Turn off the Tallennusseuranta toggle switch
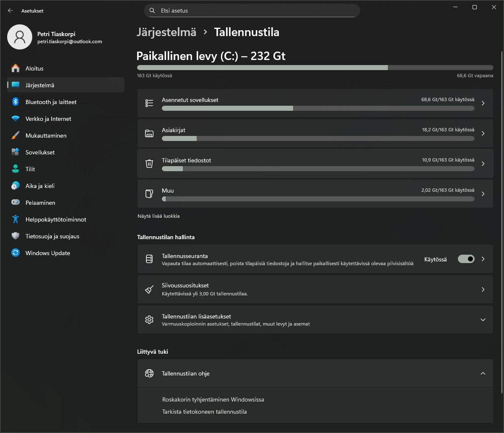 coord(466,259)
